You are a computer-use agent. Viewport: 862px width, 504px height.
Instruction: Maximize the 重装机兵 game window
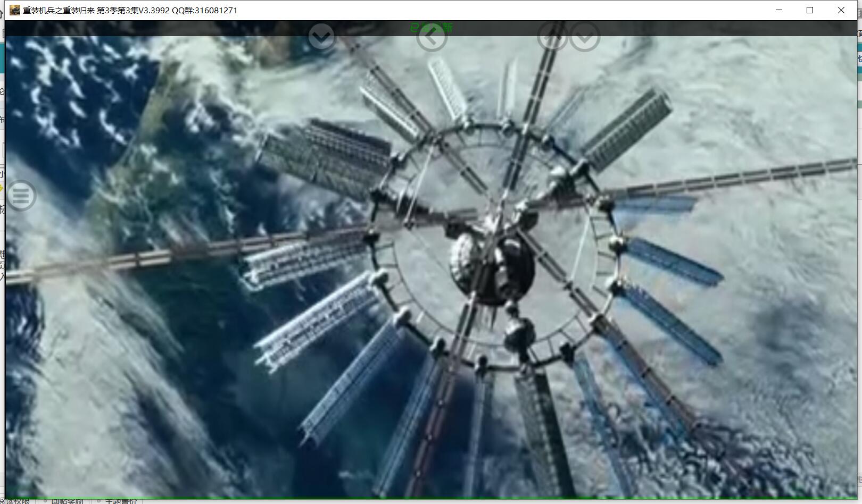point(810,10)
